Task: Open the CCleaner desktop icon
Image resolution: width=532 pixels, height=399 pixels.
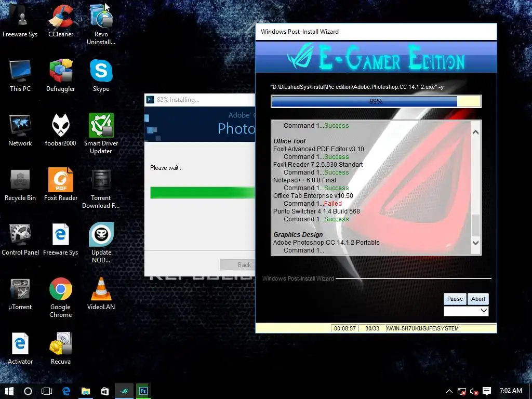Action: [61, 20]
